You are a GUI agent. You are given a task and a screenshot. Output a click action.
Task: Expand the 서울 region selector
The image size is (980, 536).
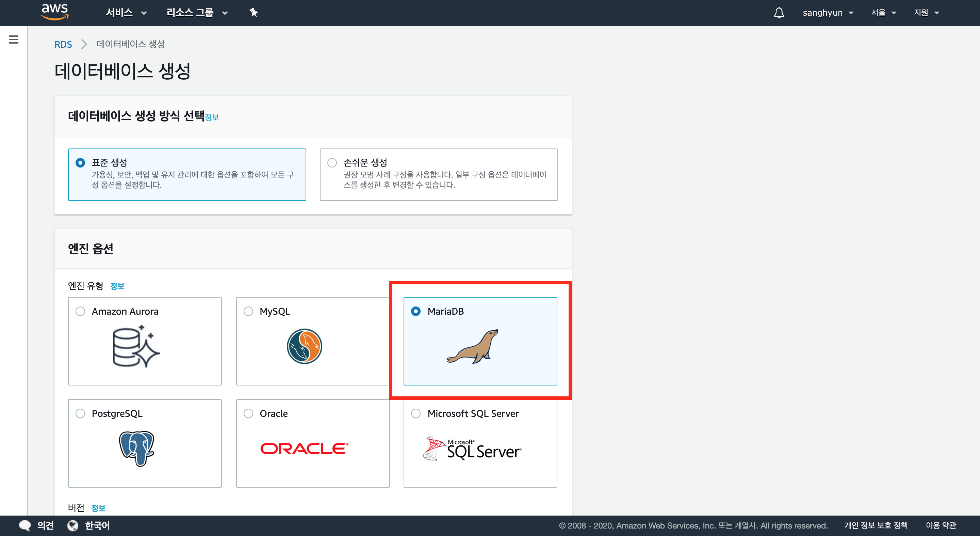coord(883,13)
